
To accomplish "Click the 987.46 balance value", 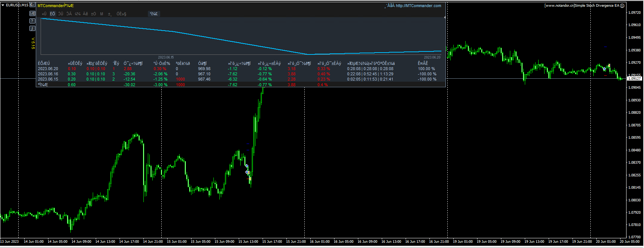I will point(204,79).
